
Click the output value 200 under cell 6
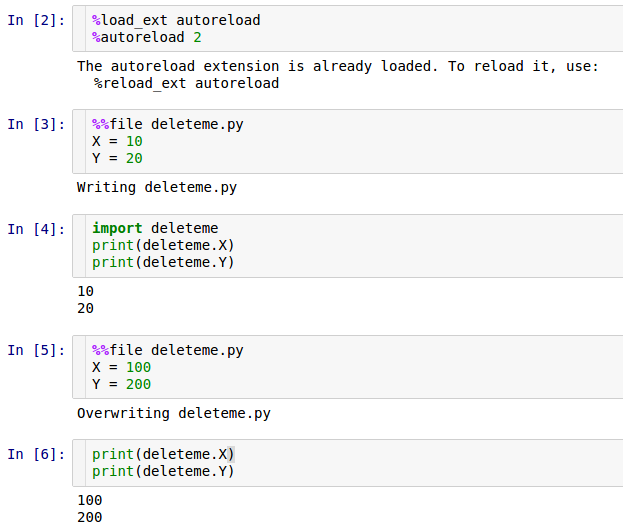coord(89,517)
